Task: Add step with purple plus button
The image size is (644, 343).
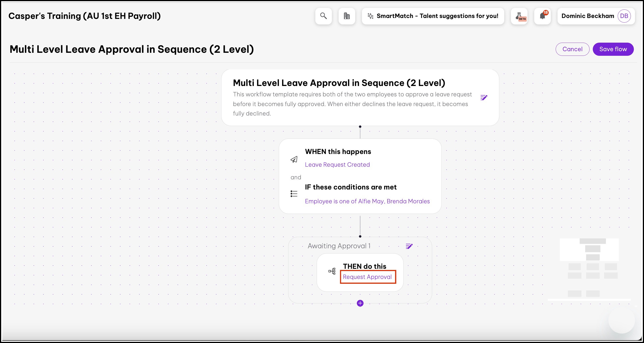Action: coord(360,303)
